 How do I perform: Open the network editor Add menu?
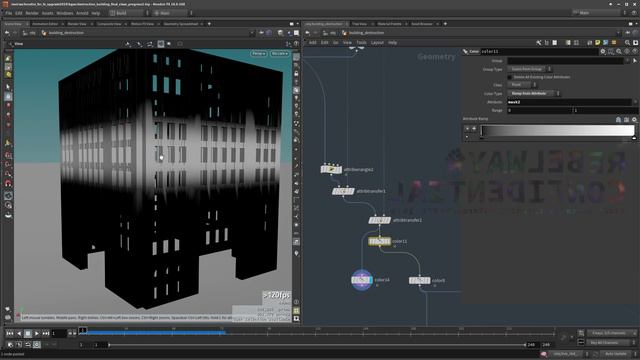pyautogui.click(x=313, y=42)
